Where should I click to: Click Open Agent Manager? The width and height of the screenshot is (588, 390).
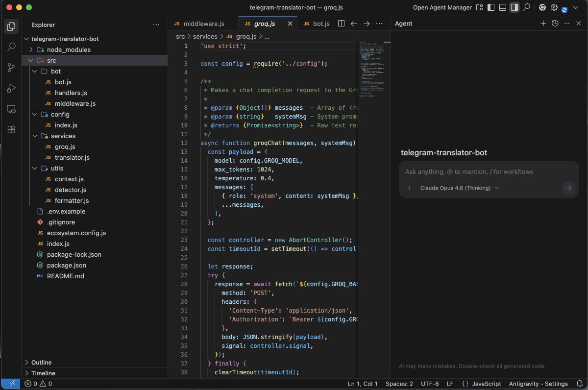coord(442,7)
